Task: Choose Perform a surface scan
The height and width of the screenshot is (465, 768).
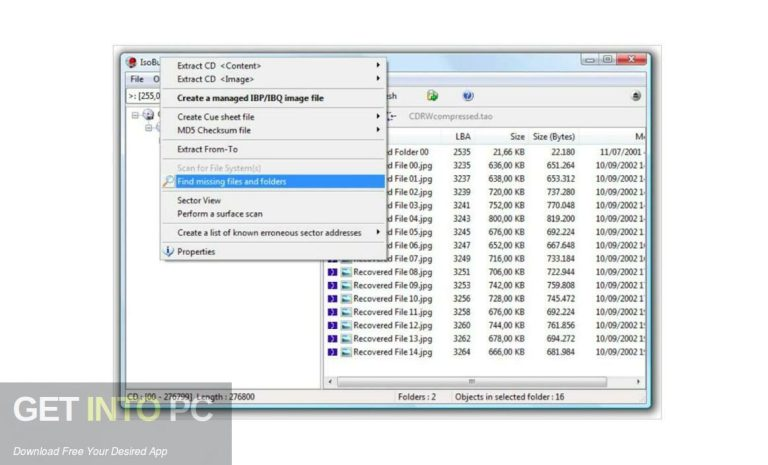Action: 219,214
